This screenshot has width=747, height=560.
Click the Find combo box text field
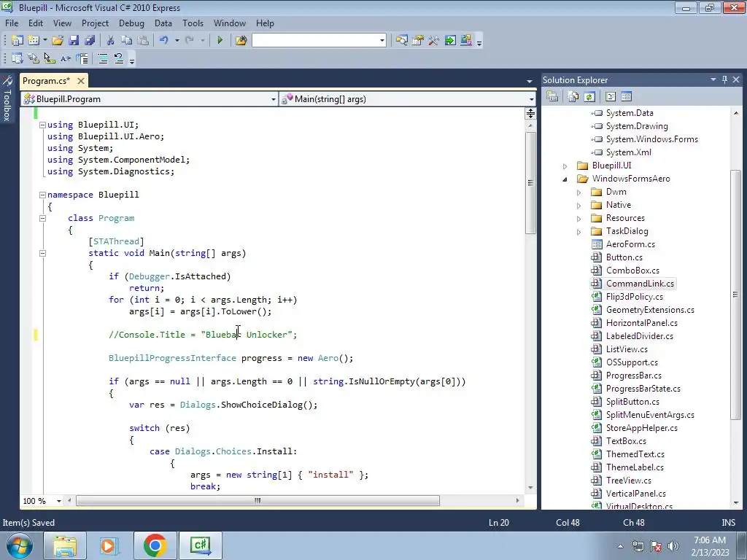(315, 41)
